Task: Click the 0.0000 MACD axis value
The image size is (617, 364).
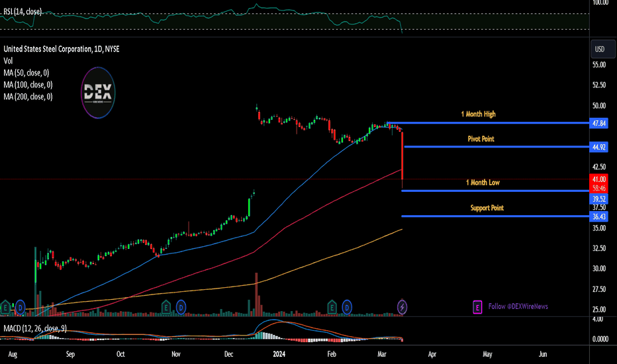Action: click(x=600, y=339)
